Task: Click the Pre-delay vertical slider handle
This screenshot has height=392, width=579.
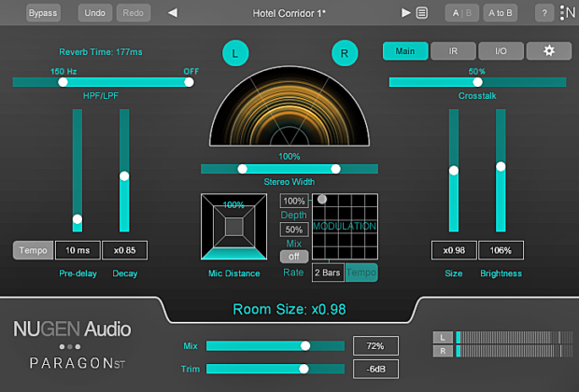Action: [78, 219]
